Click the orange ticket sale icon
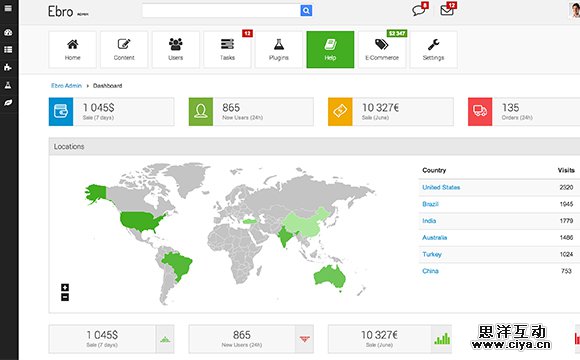The width and height of the screenshot is (580, 360). point(340,112)
